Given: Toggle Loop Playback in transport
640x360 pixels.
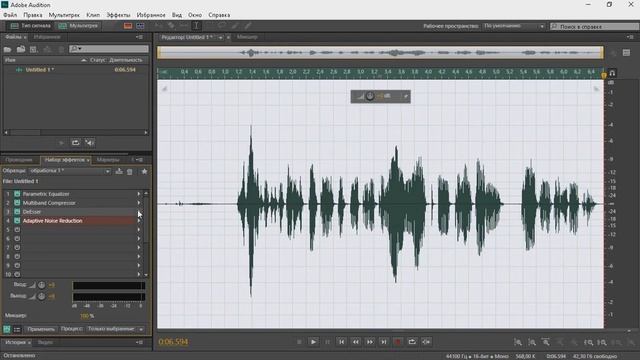Looking at the screenshot, I should click(412, 342).
